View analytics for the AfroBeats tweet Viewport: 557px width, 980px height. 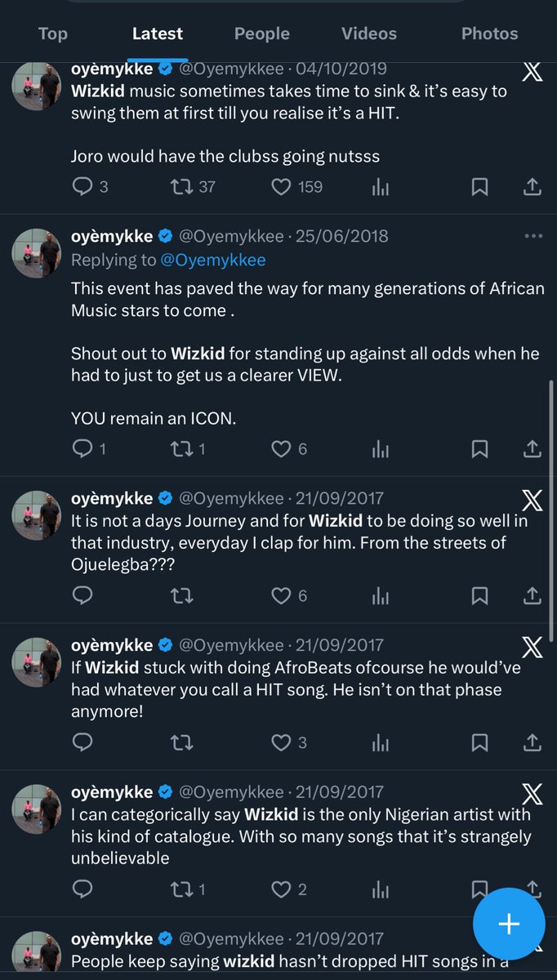[381, 742]
